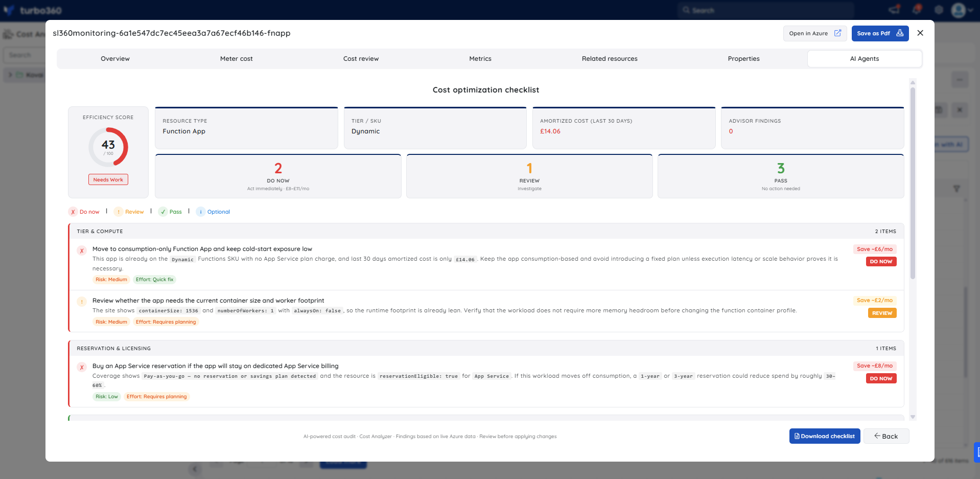Viewport: 980px width, 479px height.
Task: Click the back arrow icon on Back button
Action: click(877, 436)
